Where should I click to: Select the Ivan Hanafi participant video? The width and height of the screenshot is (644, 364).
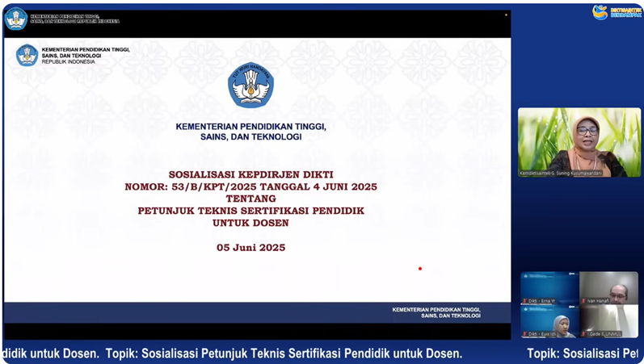pos(608,288)
